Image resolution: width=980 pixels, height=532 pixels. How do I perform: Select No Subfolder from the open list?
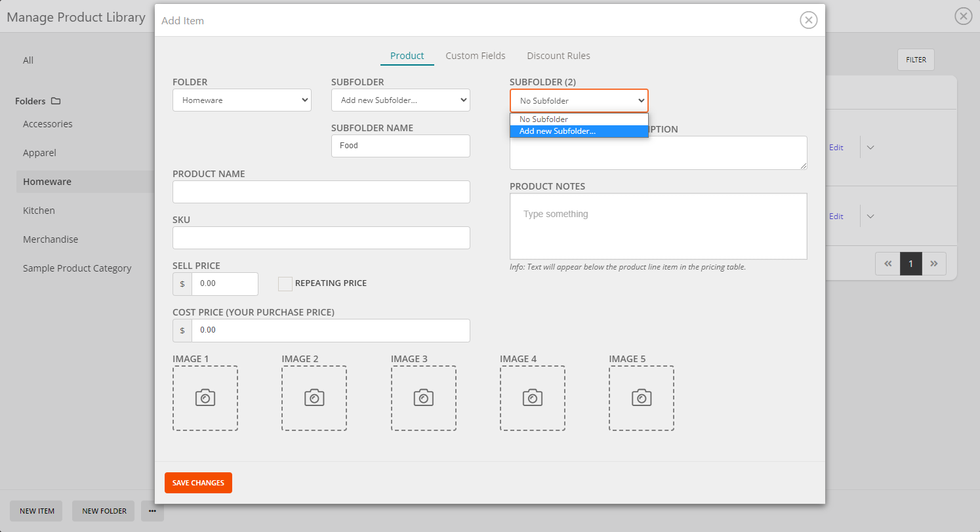click(x=579, y=119)
